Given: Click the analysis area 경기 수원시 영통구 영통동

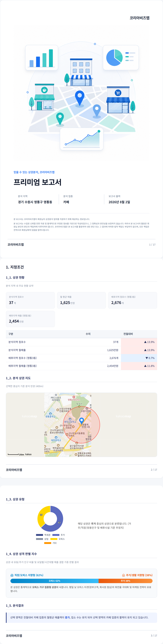Looking at the screenshot, I should click(35, 202).
